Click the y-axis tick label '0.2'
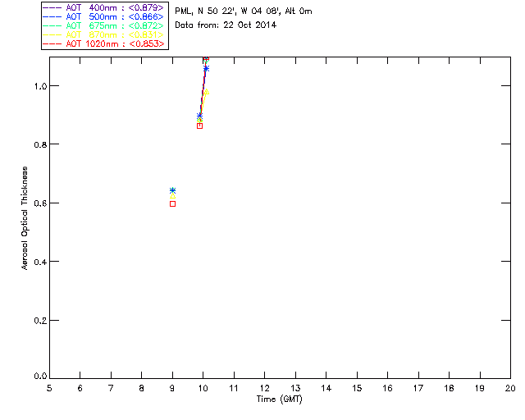This screenshot has height=420, width=525. pos(40,321)
